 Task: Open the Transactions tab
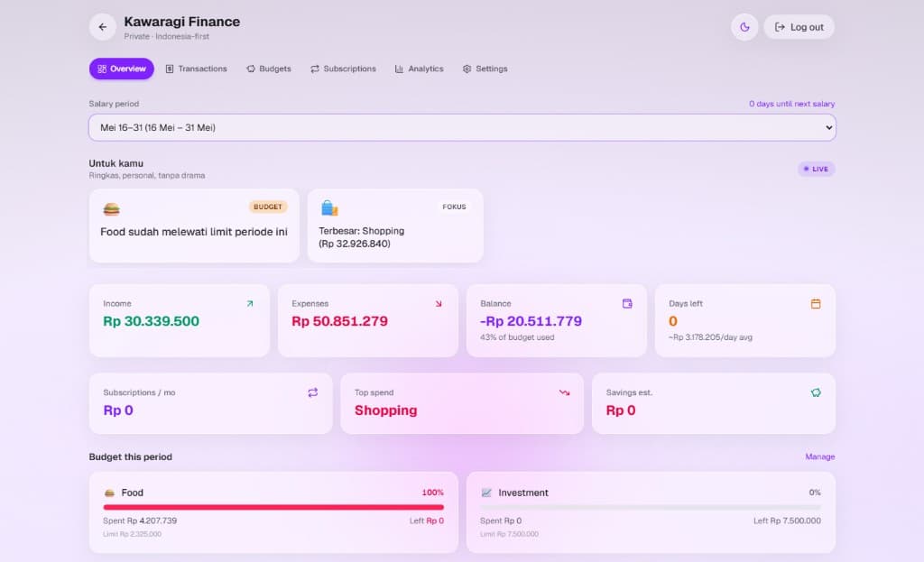click(x=196, y=69)
